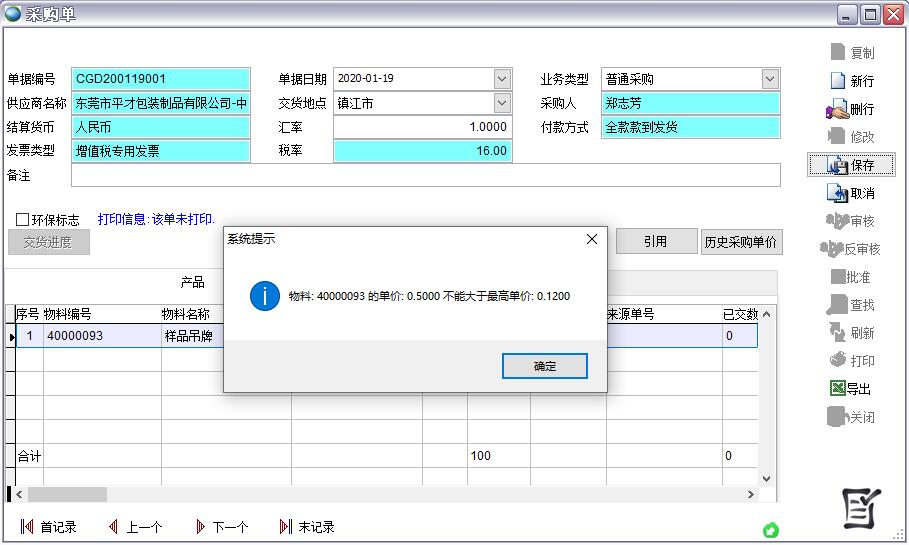Click the 新行 (new row) icon button
This screenshot has height=545, width=909.
point(850,81)
